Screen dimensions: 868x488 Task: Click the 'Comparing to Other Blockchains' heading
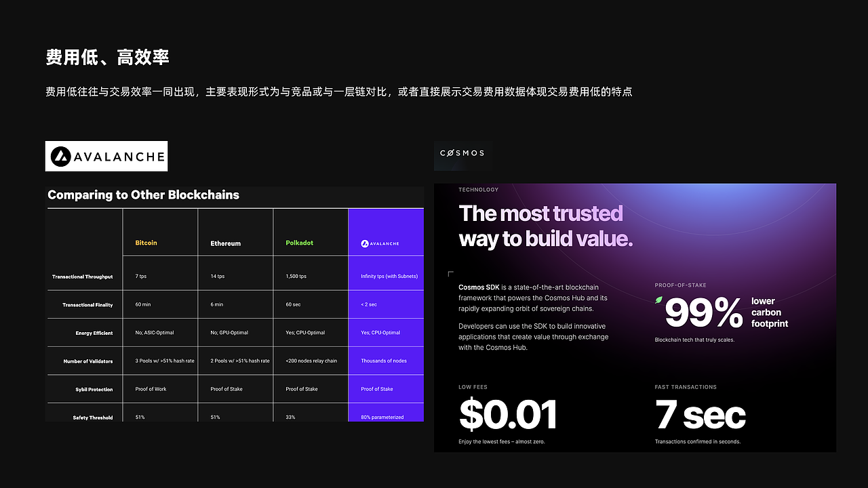pos(143,195)
